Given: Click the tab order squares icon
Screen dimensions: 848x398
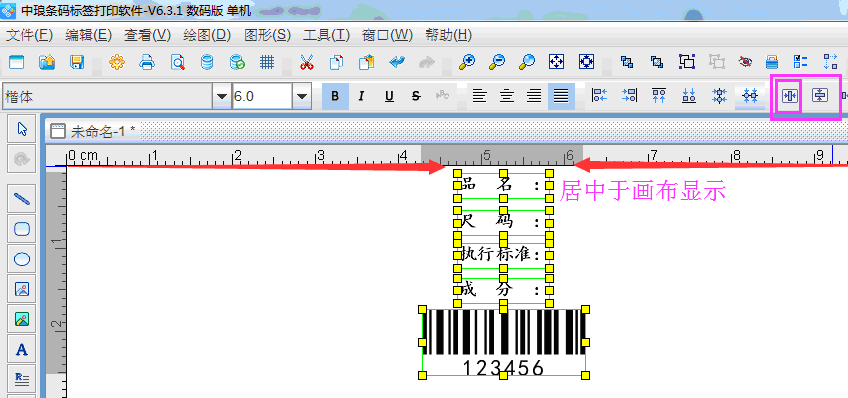Looking at the screenshot, I should point(830,63).
